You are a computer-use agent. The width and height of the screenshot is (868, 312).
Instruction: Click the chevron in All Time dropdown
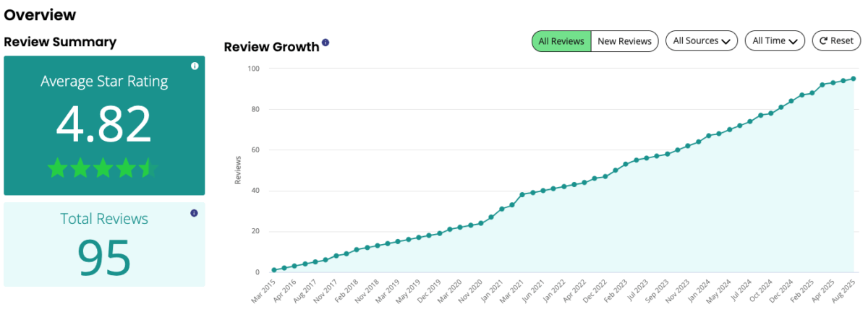click(793, 42)
